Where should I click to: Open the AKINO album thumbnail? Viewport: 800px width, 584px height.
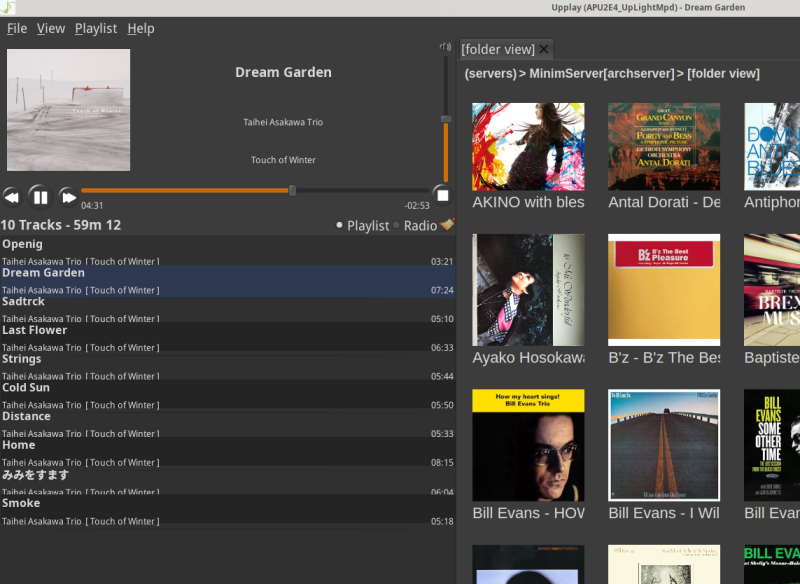528,146
